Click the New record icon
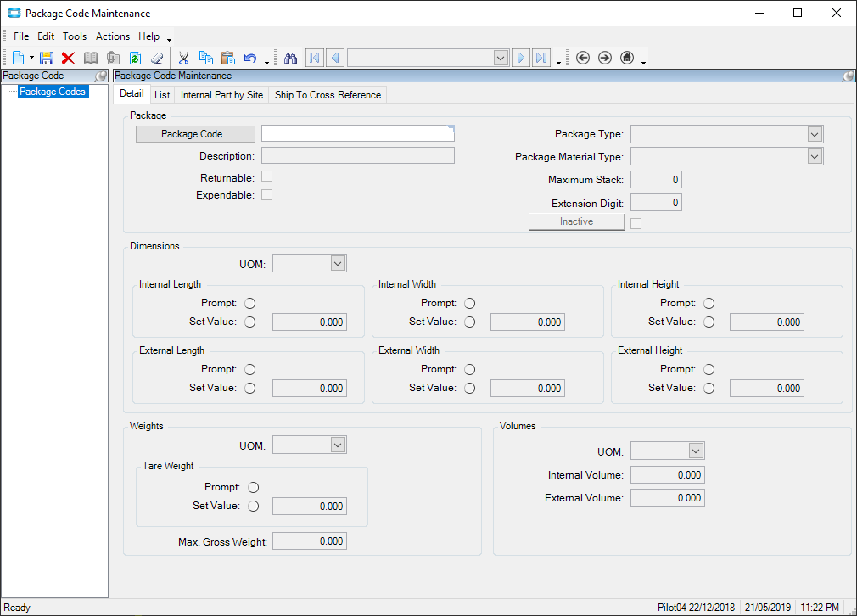 [x=18, y=58]
